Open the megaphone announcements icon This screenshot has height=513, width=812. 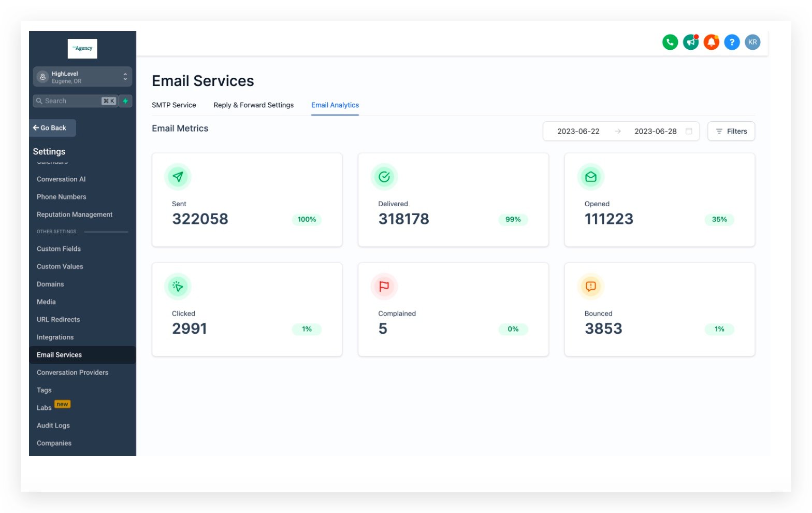(690, 42)
